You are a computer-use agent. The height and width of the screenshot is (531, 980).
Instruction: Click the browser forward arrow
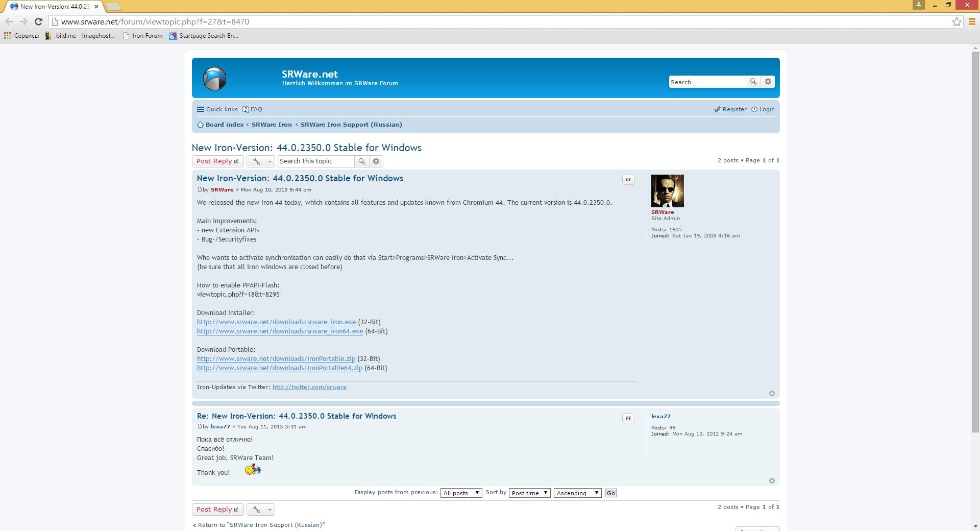(x=23, y=21)
